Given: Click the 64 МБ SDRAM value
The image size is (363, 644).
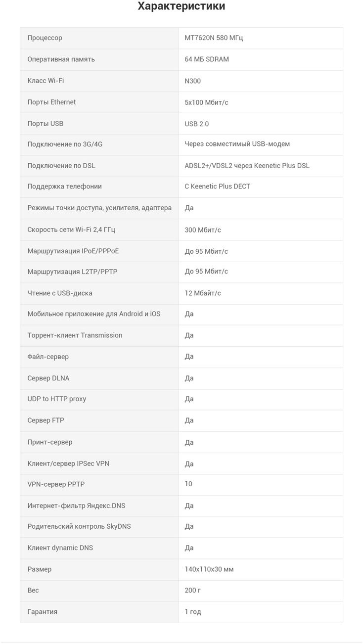Looking at the screenshot, I should (x=207, y=59).
